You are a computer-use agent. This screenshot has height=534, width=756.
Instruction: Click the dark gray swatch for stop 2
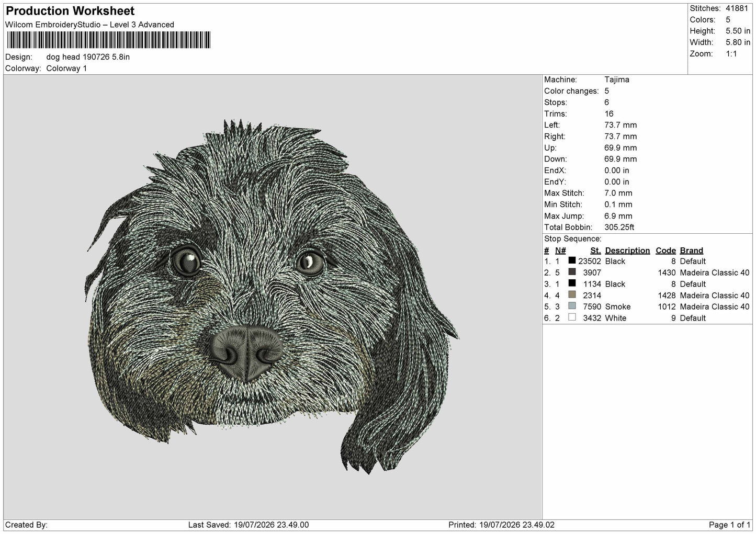tap(572, 272)
